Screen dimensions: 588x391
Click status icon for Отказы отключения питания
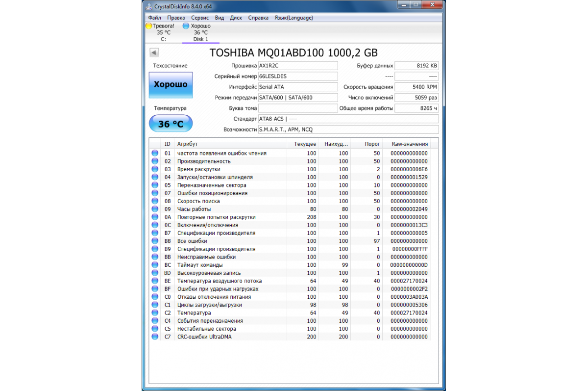[155, 297]
